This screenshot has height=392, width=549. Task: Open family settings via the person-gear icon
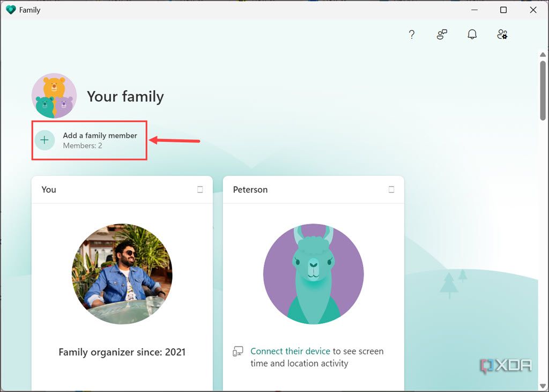pyautogui.click(x=502, y=34)
